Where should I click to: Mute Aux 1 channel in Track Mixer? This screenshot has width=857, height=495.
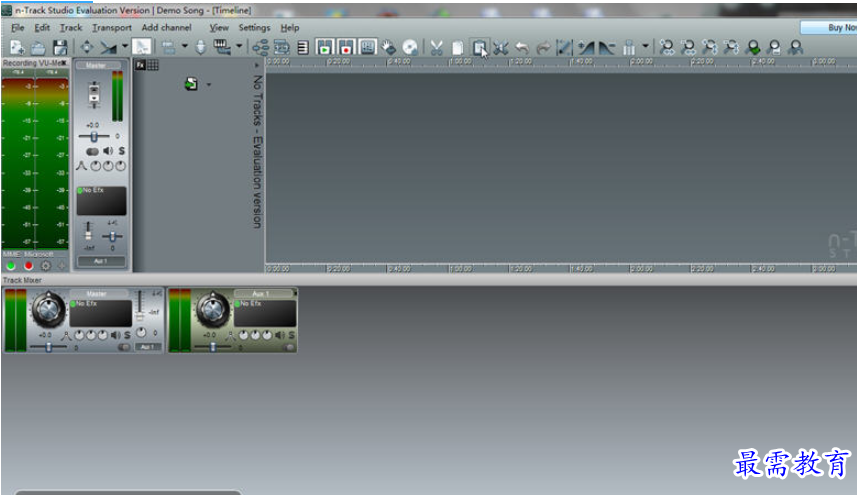(x=280, y=334)
